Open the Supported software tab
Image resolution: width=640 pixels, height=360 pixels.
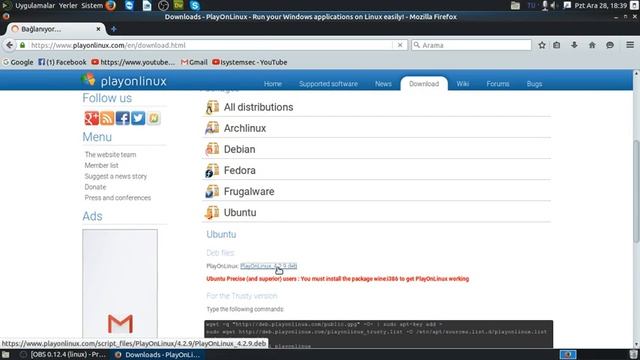tap(328, 84)
